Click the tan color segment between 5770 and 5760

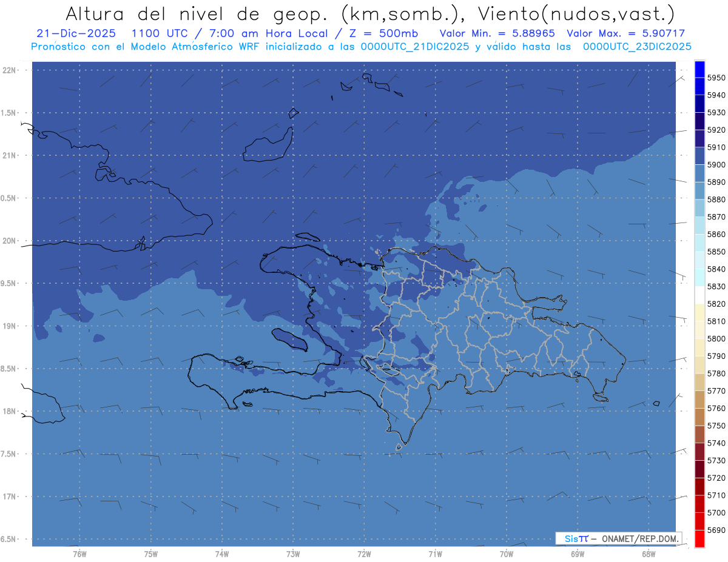[x=699, y=400]
